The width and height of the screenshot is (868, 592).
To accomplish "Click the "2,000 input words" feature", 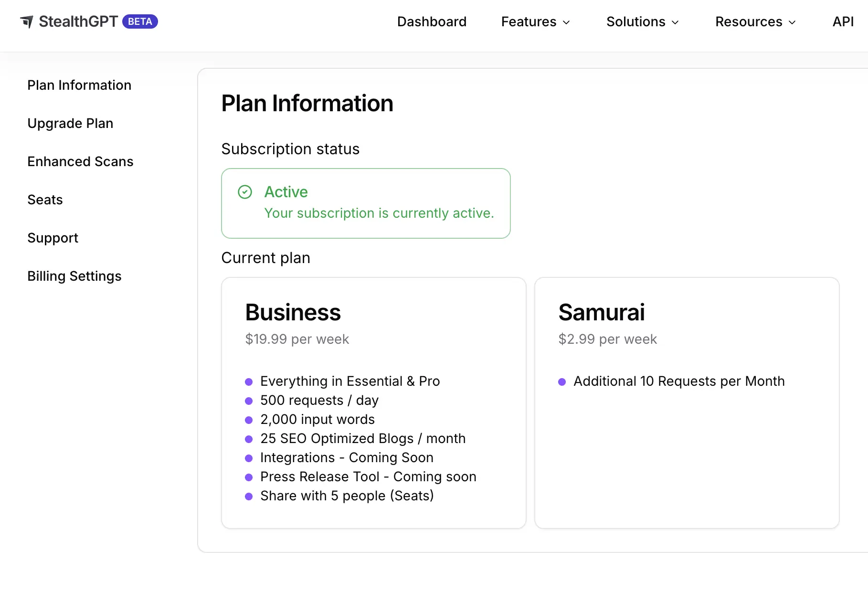I will coord(318,419).
